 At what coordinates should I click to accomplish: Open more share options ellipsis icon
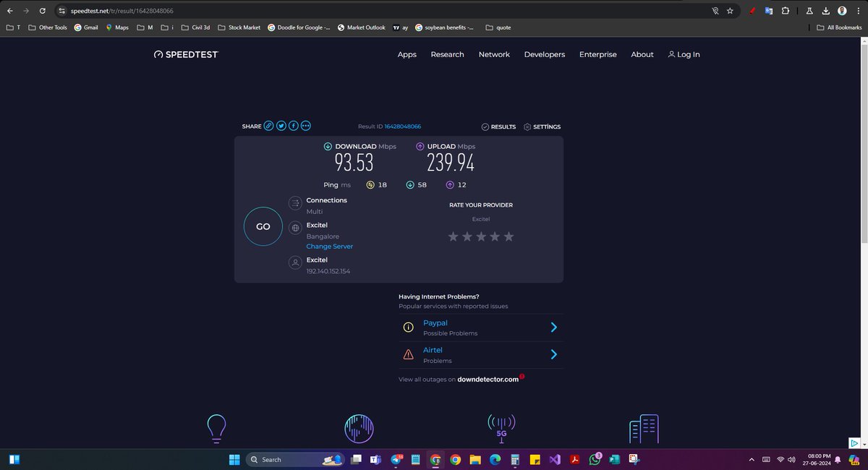[x=305, y=126]
